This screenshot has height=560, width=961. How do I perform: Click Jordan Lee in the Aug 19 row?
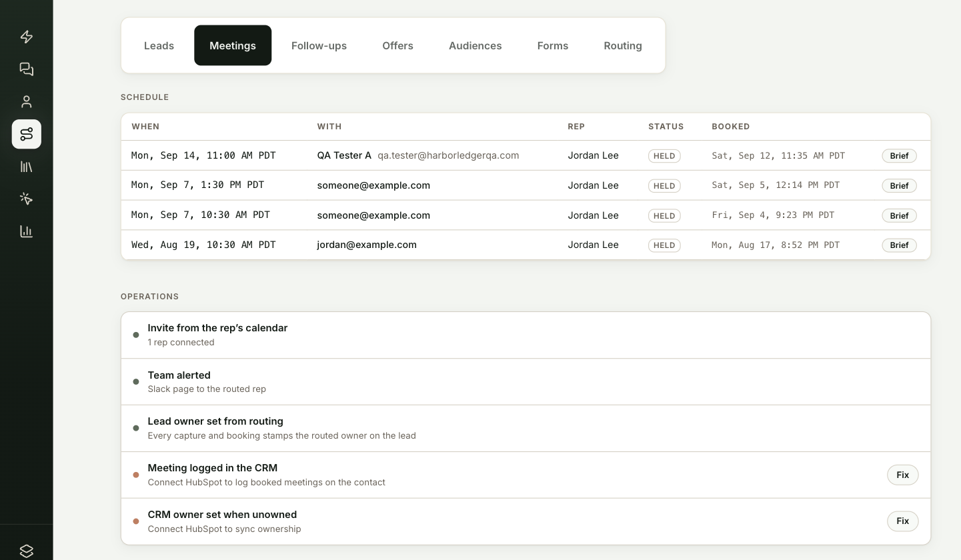coord(593,245)
